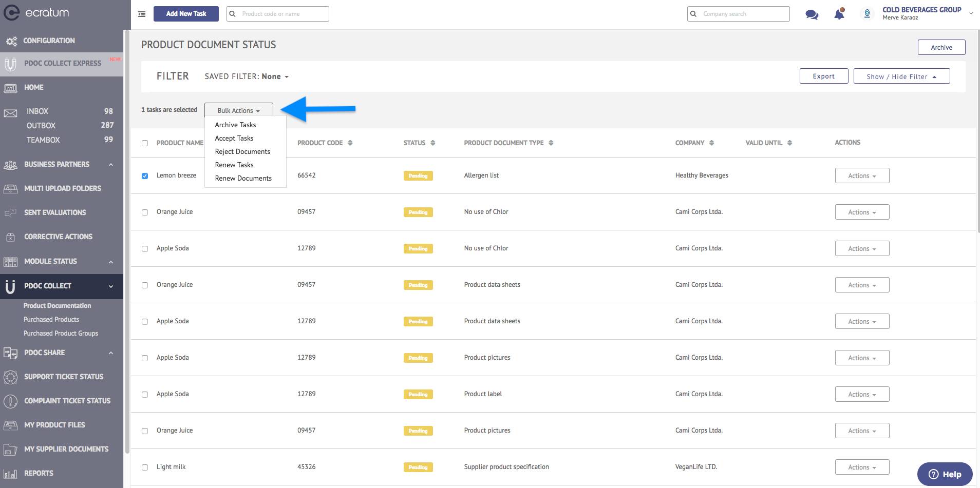Check the Apple Soda Product data sheets checkbox
The image size is (980, 488).
point(145,322)
